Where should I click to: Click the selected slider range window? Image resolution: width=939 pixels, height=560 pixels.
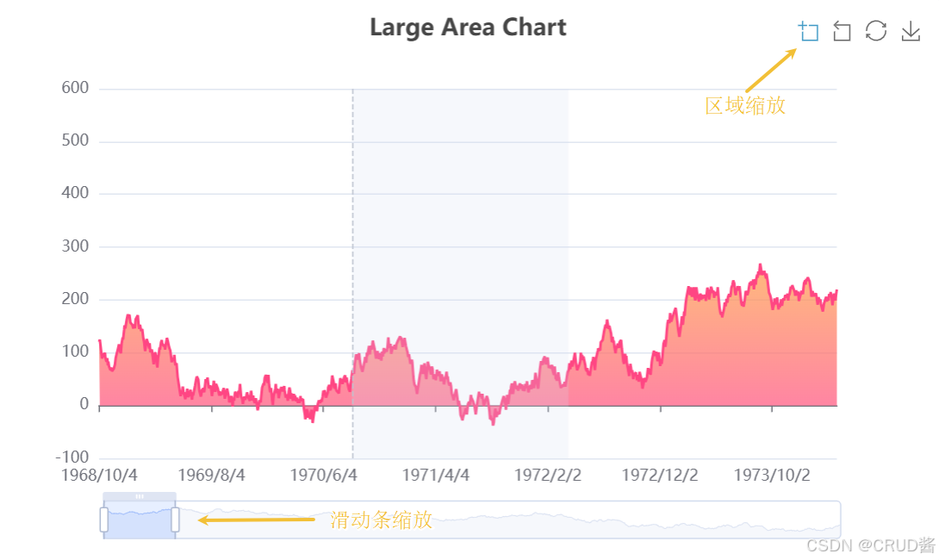pos(140,520)
